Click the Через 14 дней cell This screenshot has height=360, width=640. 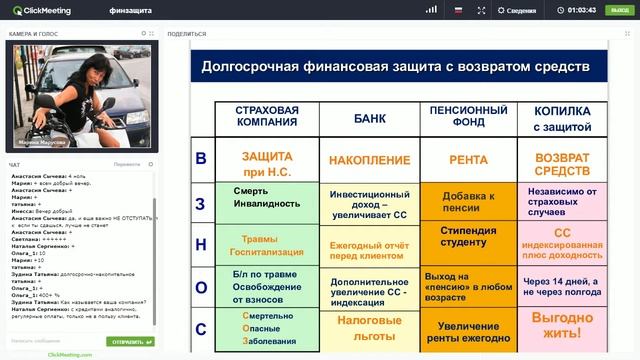click(562, 287)
